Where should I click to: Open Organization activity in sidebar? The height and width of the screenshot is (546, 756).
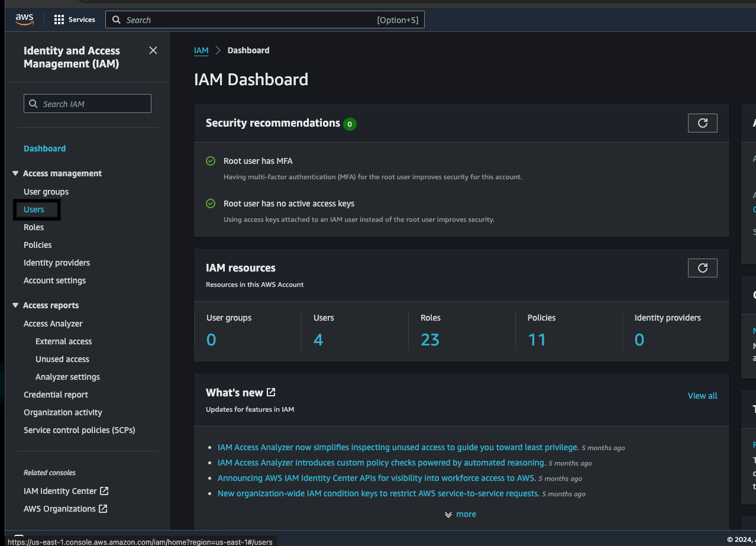click(63, 412)
